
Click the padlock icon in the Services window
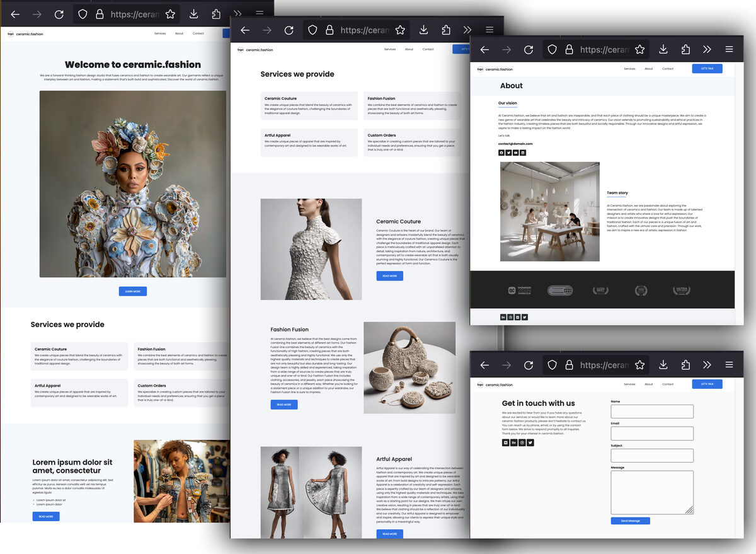[x=329, y=30]
